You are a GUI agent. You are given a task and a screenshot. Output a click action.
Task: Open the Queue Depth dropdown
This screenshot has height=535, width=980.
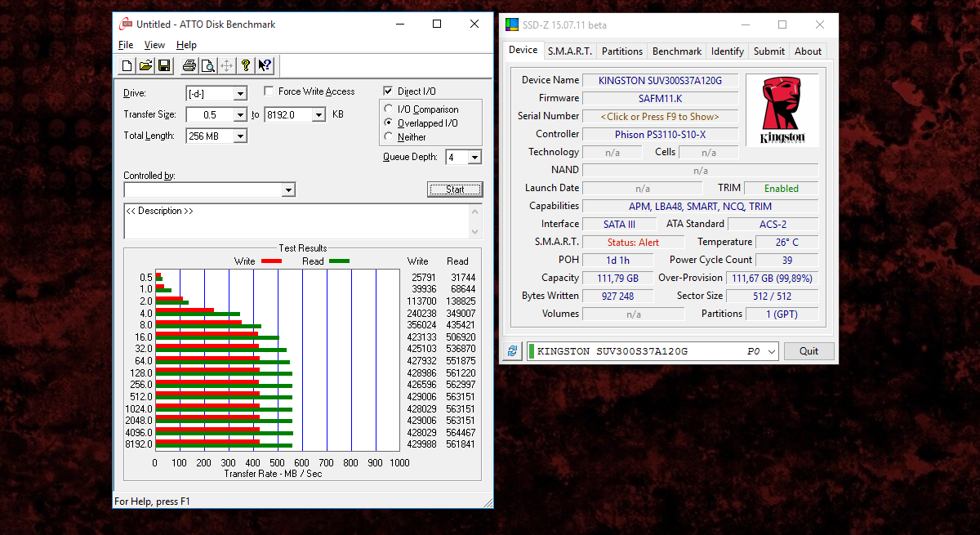pyautogui.click(x=474, y=158)
